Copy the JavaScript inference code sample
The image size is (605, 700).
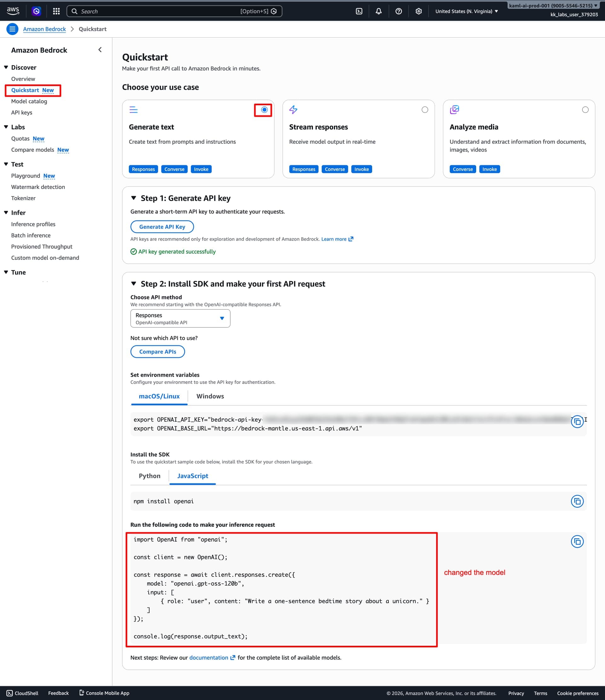[577, 541]
